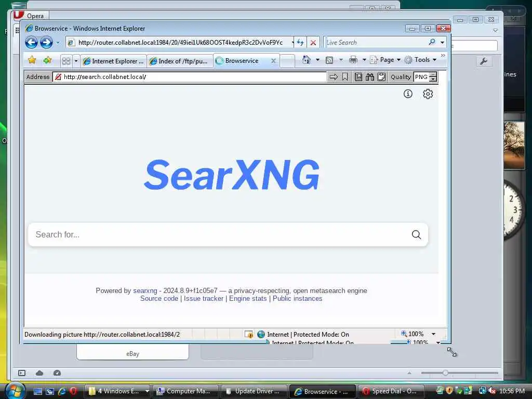Click the popup blocker status bar icon

pos(249,334)
